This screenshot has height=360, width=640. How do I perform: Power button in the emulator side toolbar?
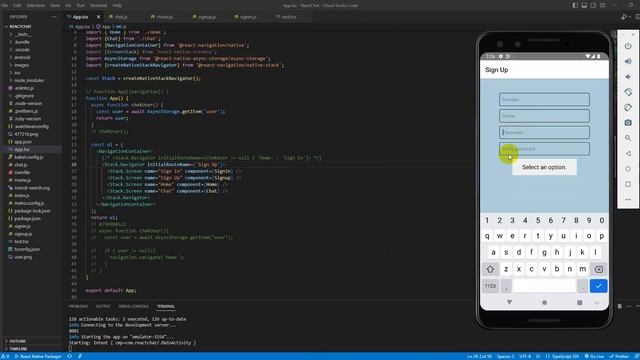(628, 46)
